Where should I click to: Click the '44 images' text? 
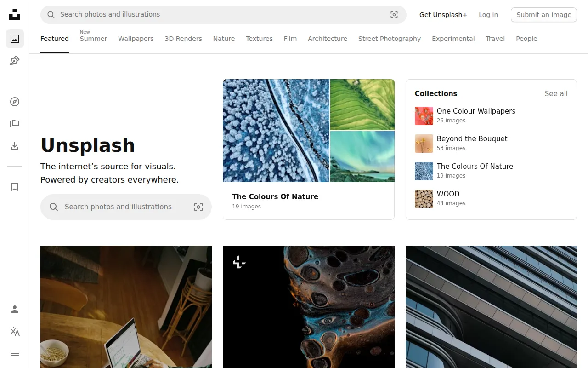click(x=451, y=203)
